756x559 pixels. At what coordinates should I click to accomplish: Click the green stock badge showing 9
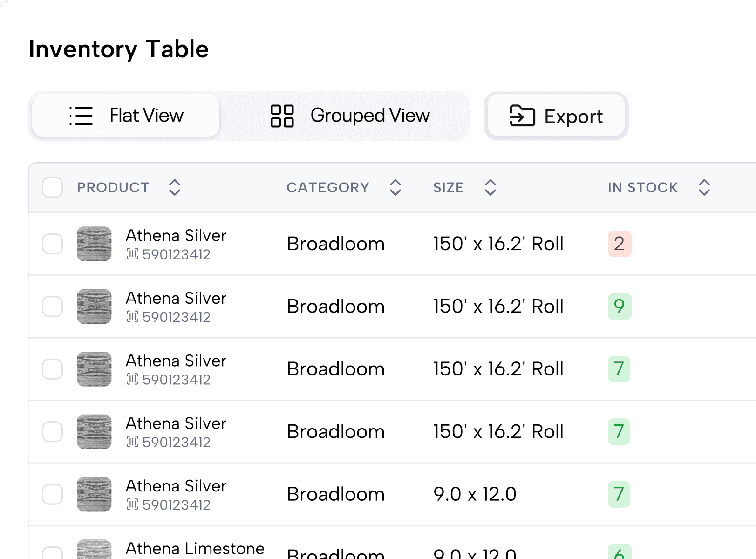tap(619, 306)
